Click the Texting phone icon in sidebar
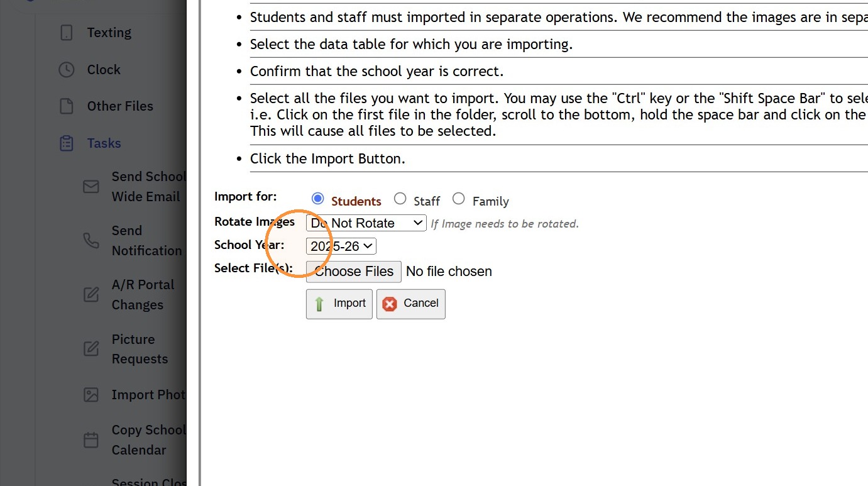The height and width of the screenshot is (486, 868). pyautogui.click(x=67, y=33)
